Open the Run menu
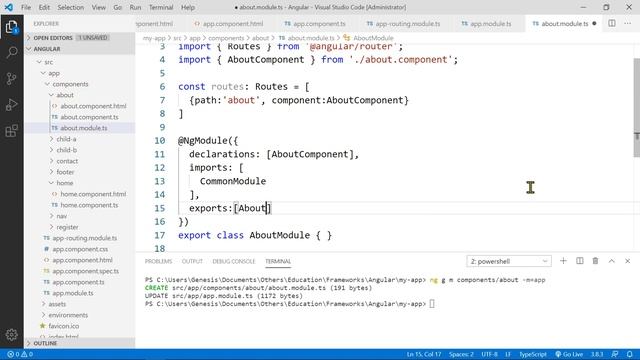The height and width of the screenshot is (360, 640). [x=135, y=7]
